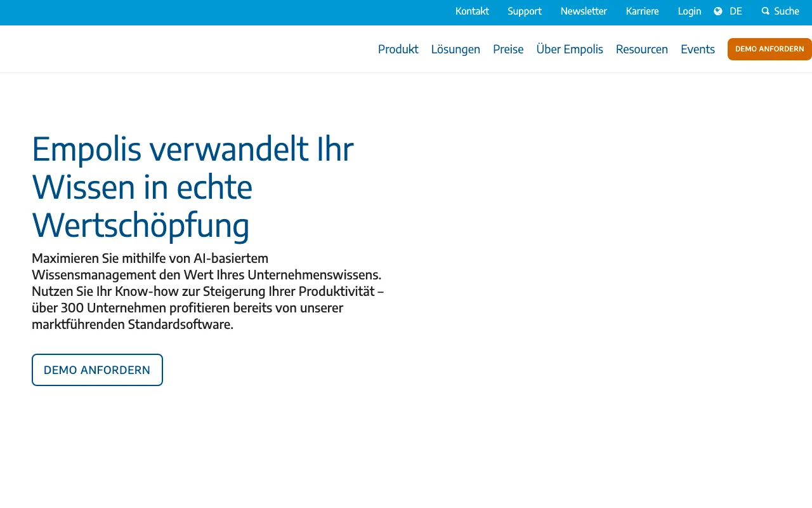Click the paragraph starting 'Maximieren Sie mithilfe'
The height and width of the screenshot is (508, 812).
click(208, 291)
